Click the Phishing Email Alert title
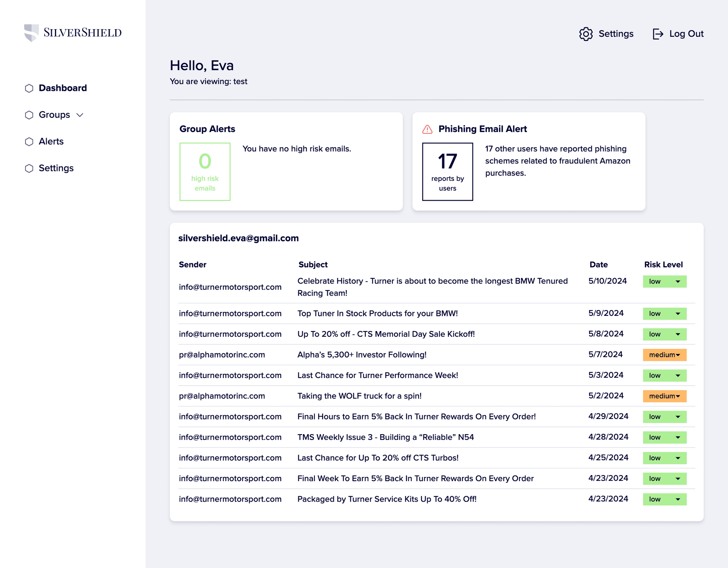 point(483,129)
